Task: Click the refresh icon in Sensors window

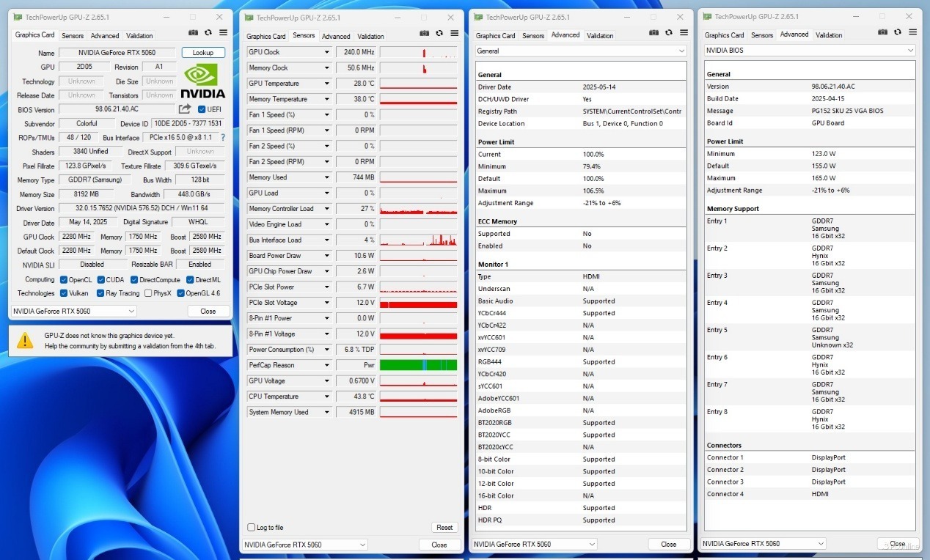Action: [439, 32]
